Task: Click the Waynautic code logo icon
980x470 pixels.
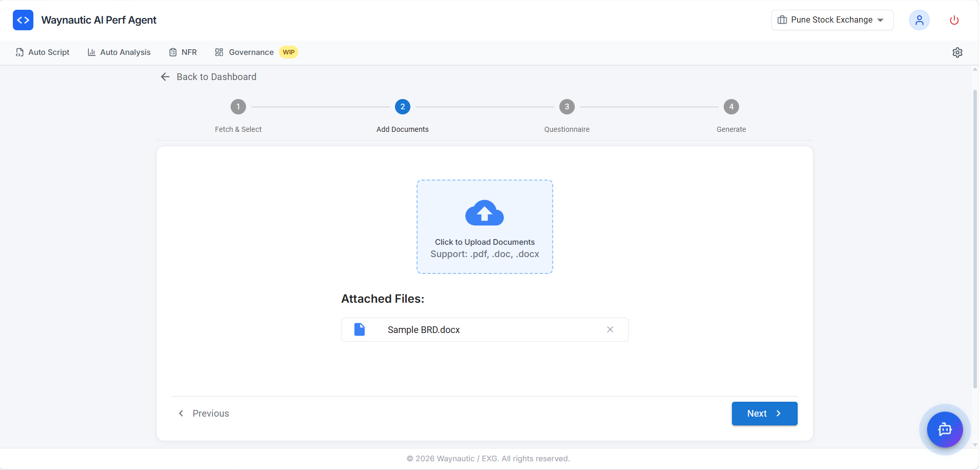Action: point(23,19)
